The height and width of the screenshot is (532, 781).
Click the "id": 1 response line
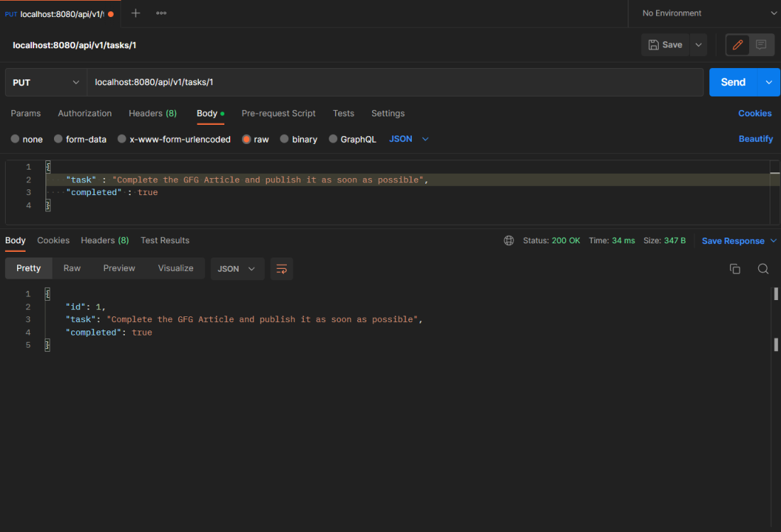coord(85,307)
